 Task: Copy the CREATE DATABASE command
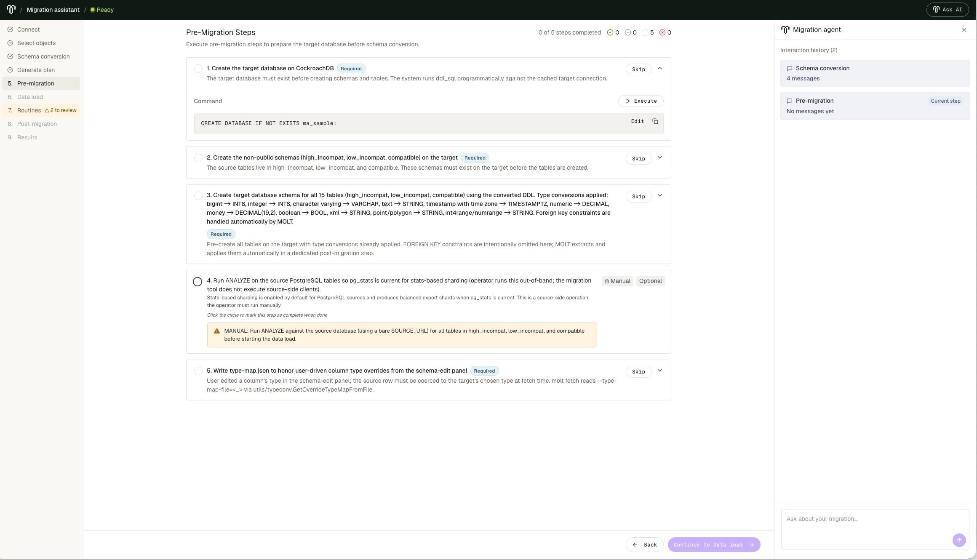[655, 121]
